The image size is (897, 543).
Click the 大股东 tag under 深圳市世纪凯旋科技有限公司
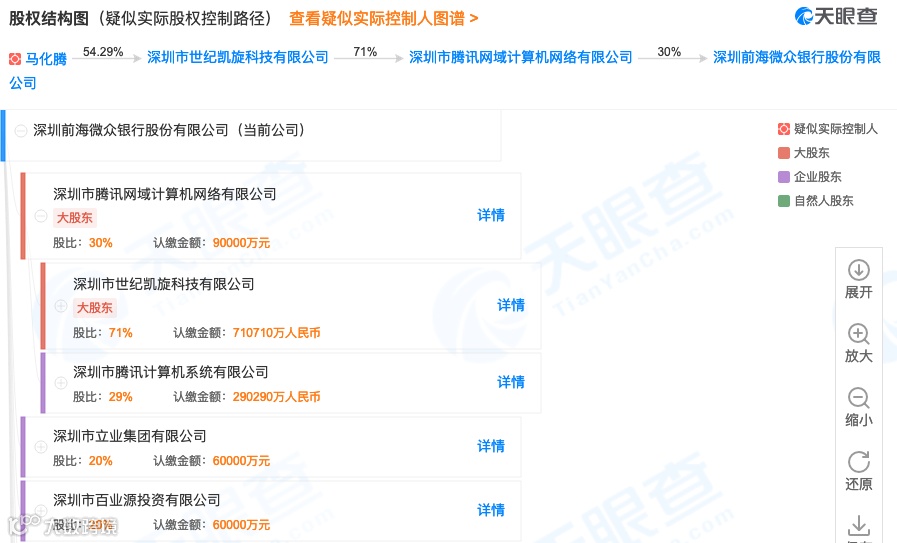click(x=95, y=307)
